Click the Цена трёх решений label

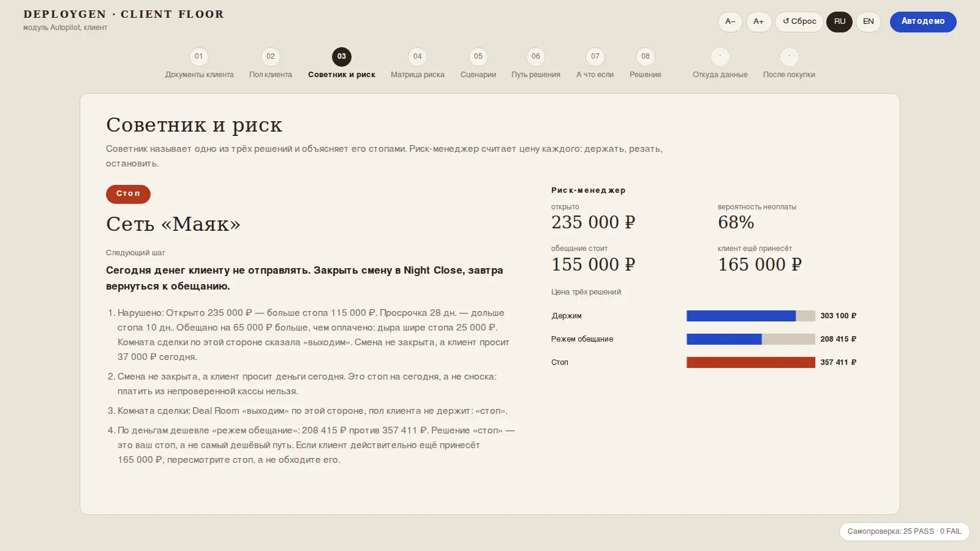pos(586,292)
